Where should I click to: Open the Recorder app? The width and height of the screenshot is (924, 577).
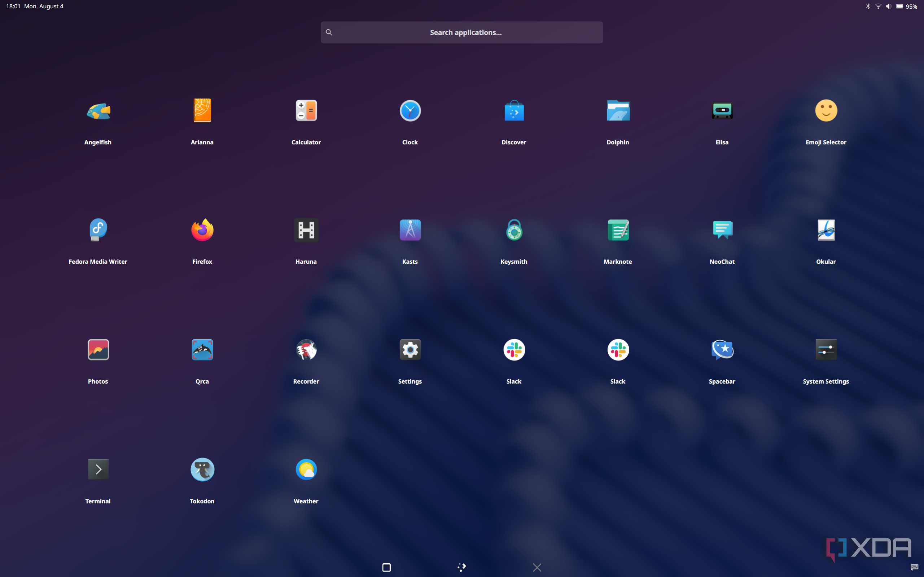pyautogui.click(x=306, y=350)
